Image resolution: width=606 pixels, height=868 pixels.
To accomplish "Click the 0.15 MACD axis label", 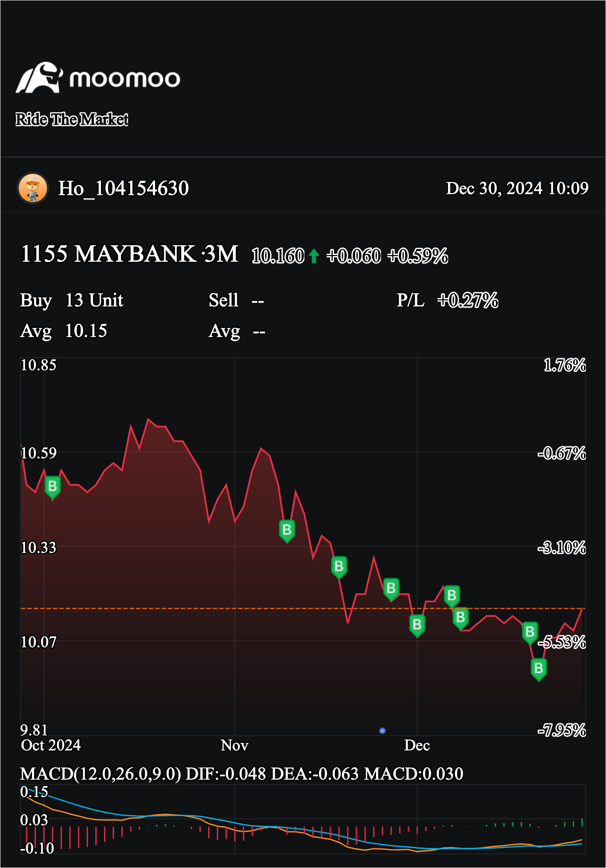I will point(34,792).
